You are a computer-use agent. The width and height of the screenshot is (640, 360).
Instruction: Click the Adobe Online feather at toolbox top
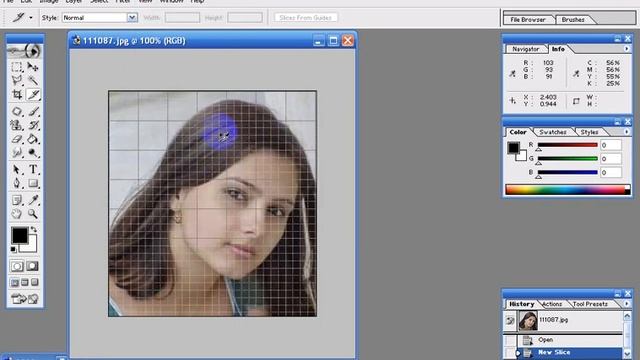click(24, 51)
